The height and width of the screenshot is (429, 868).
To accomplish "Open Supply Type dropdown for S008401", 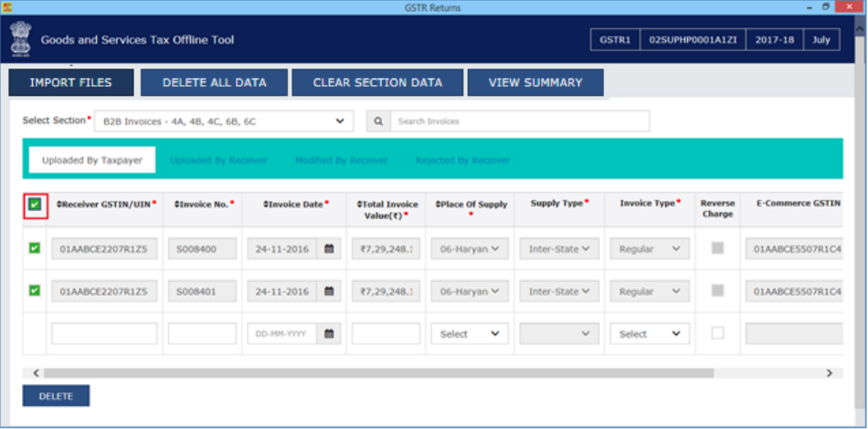I will point(559,291).
